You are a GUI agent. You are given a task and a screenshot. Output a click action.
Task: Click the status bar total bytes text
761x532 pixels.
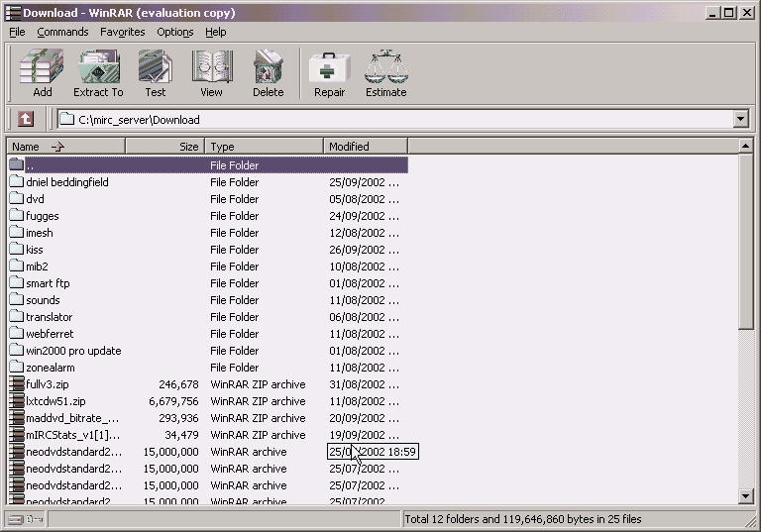[x=523, y=519]
